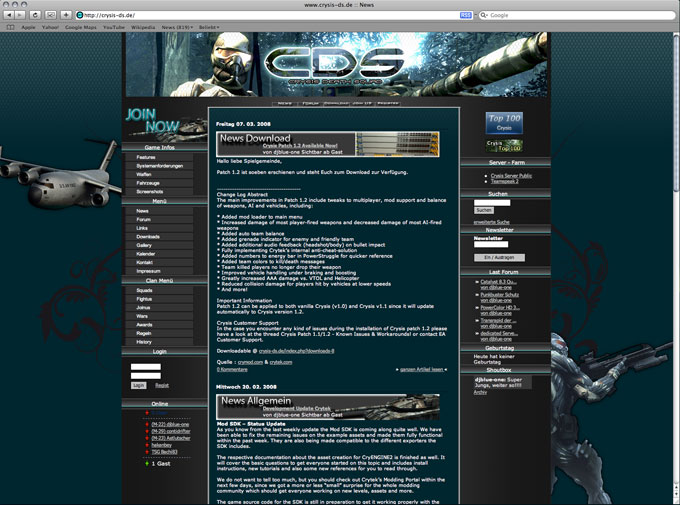The height and width of the screenshot is (505, 680).
Task: Click the site favicon in the address bar
Action: point(79,15)
